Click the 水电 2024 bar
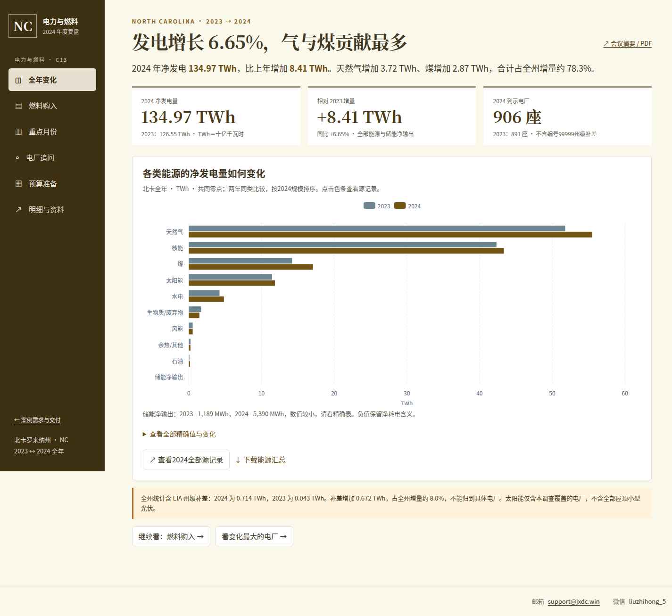The image size is (672, 616). tap(206, 299)
